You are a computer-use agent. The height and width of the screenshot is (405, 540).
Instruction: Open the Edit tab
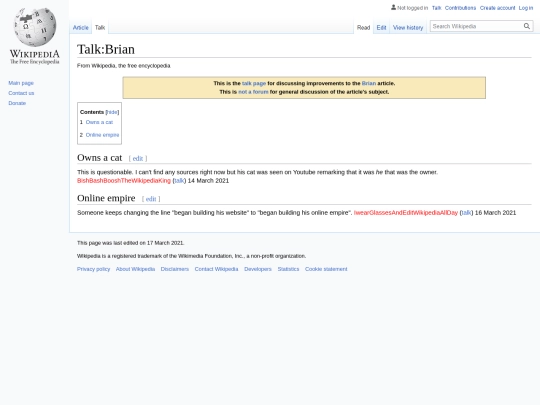[381, 28]
